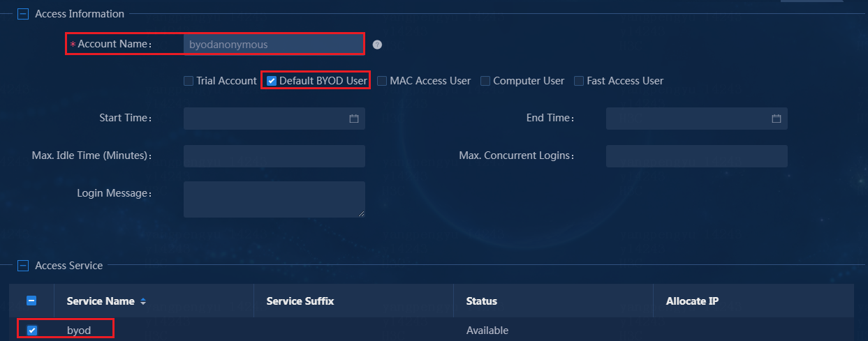The image size is (868, 341).
Task: Click the Status column header
Action: tap(482, 301)
